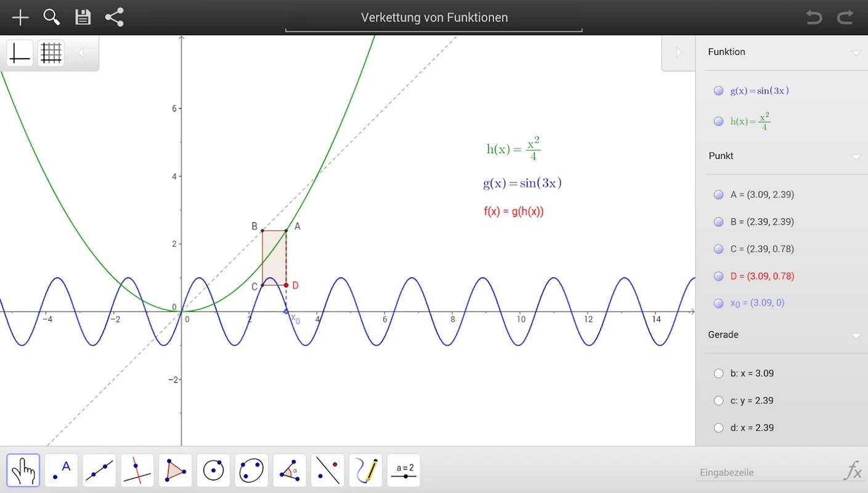Viewport: 868px width, 493px height.
Task: Click point A on the parabola
Action: click(x=286, y=230)
